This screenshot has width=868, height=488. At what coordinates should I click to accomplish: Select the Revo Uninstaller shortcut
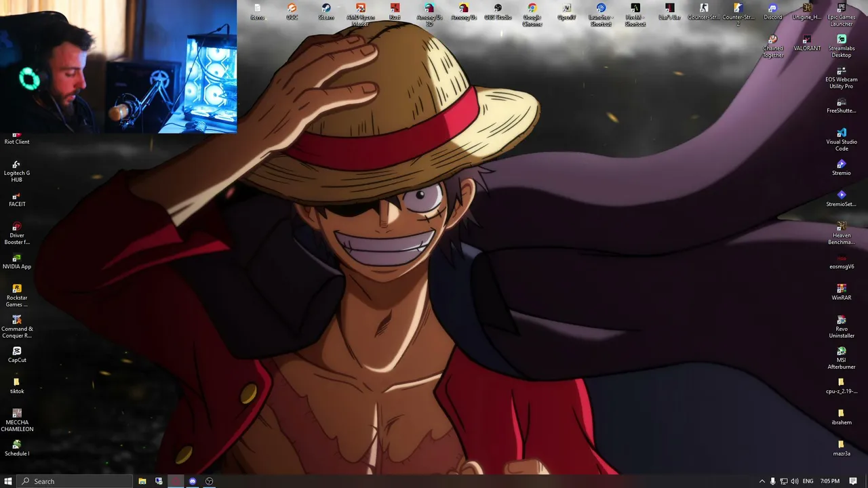coord(842,327)
